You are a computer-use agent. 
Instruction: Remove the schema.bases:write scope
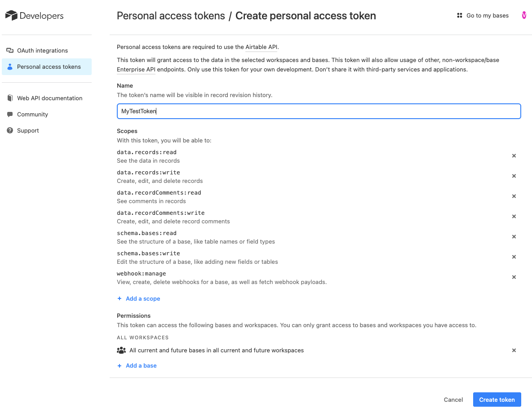514,257
